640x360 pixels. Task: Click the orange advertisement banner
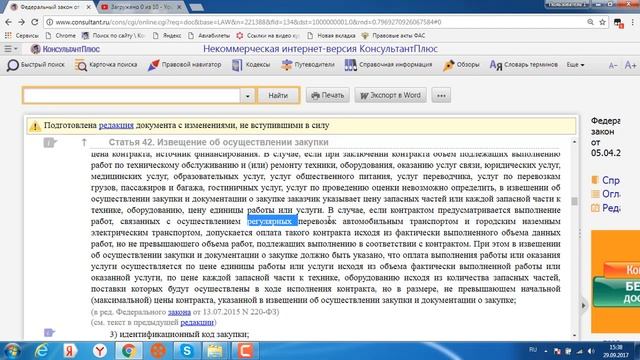coord(616,282)
